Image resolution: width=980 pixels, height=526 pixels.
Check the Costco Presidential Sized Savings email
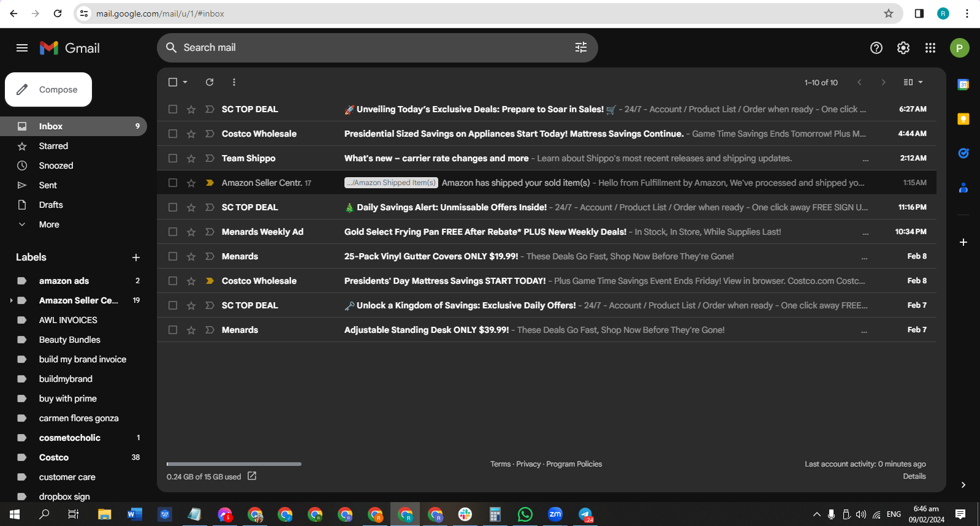173,134
